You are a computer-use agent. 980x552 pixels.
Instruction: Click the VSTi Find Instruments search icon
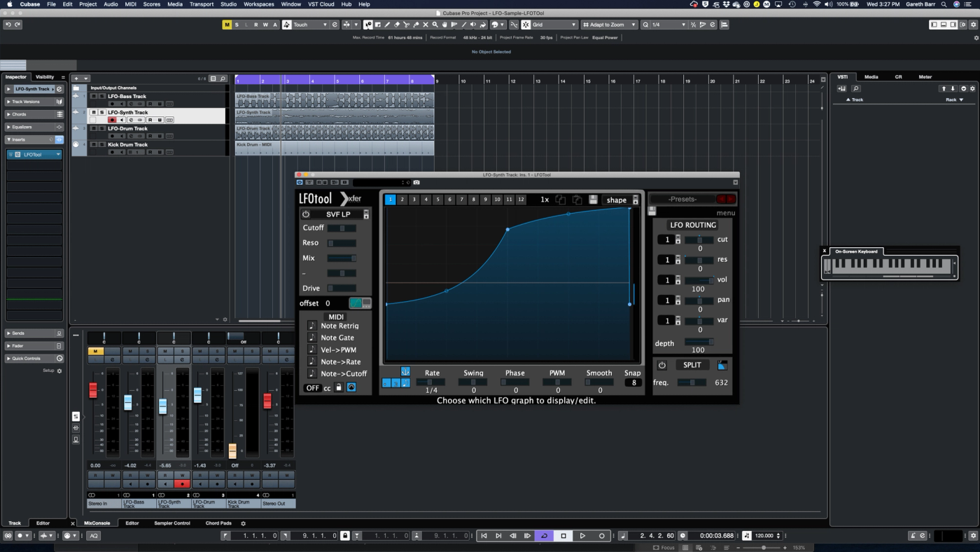click(x=855, y=88)
